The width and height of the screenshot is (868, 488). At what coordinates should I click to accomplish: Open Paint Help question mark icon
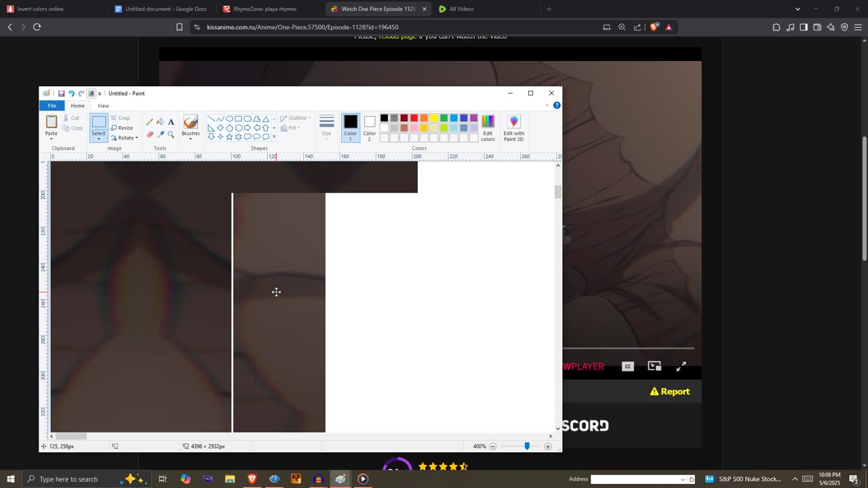tap(557, 106)
